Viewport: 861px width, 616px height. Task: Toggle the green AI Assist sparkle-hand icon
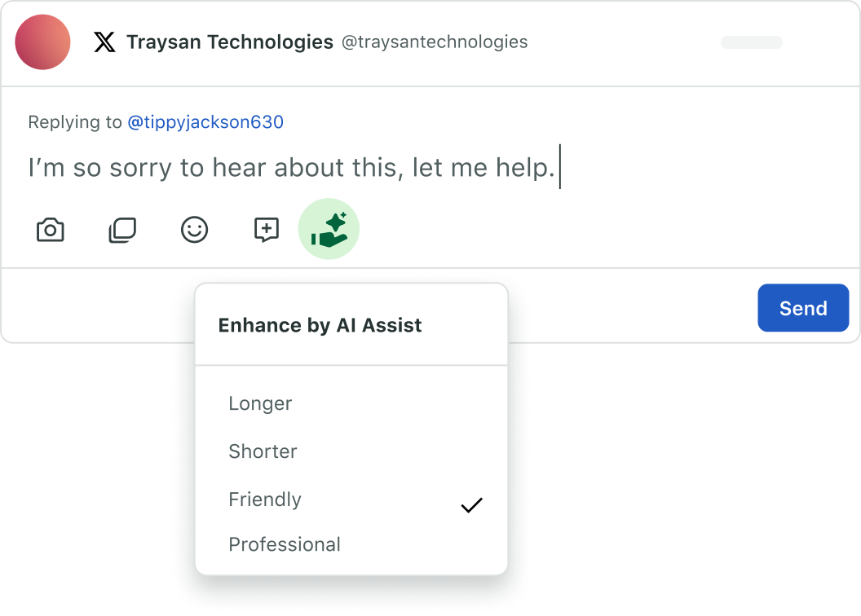pos(329,229)
